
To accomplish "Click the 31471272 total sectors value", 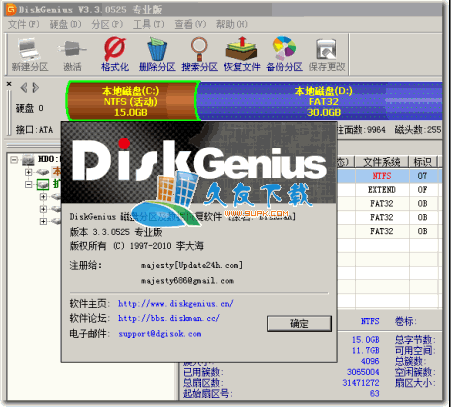I will (361, 383).
